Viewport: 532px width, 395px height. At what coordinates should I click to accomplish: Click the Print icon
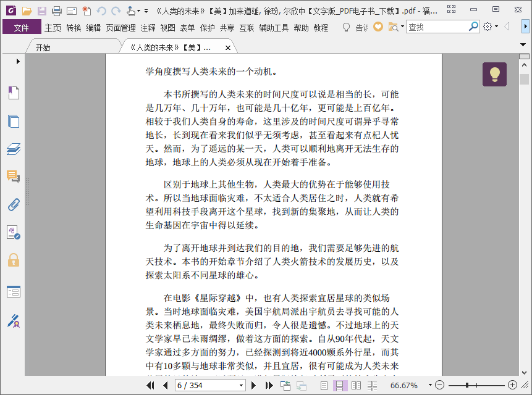coord(57,11)
